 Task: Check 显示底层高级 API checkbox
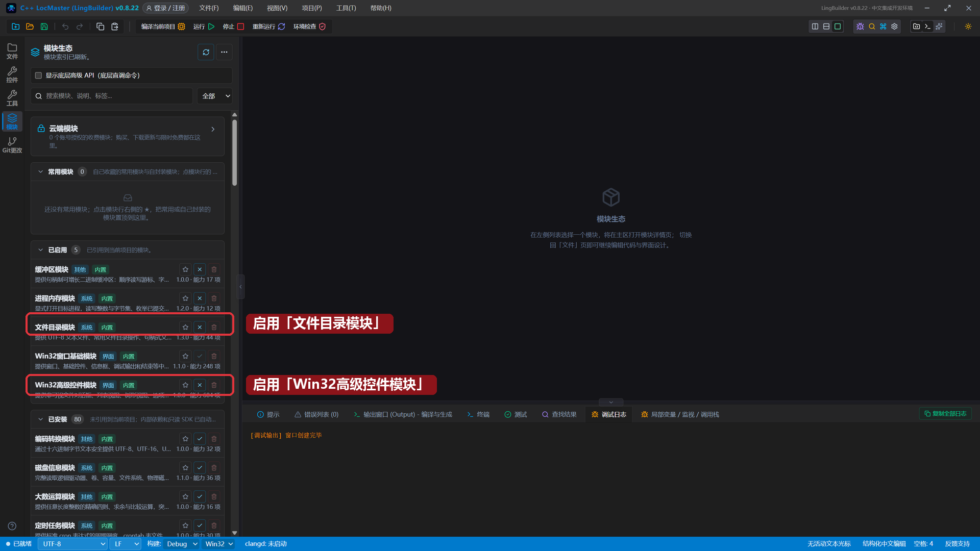click(38, 76)
